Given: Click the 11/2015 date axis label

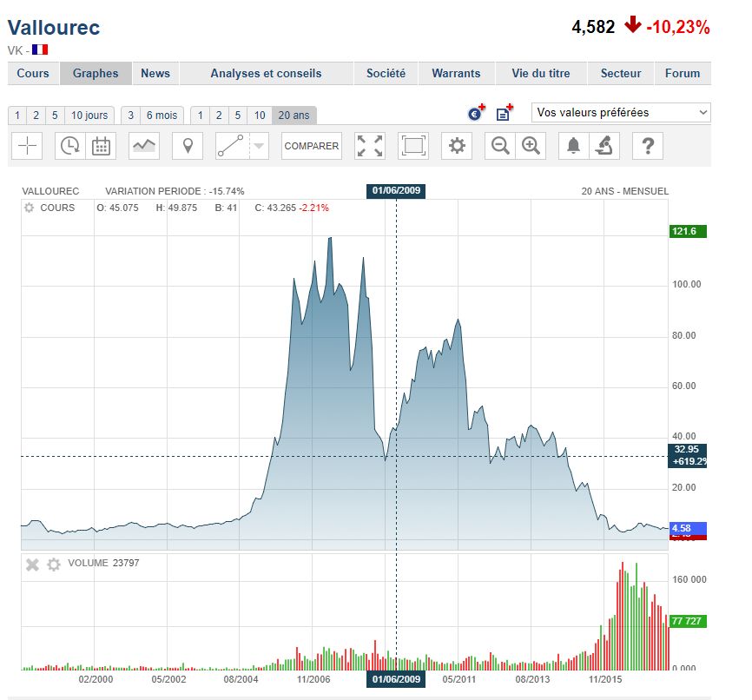Looking at the screenshot, I should pyautogui.click(x=605, y=679).
